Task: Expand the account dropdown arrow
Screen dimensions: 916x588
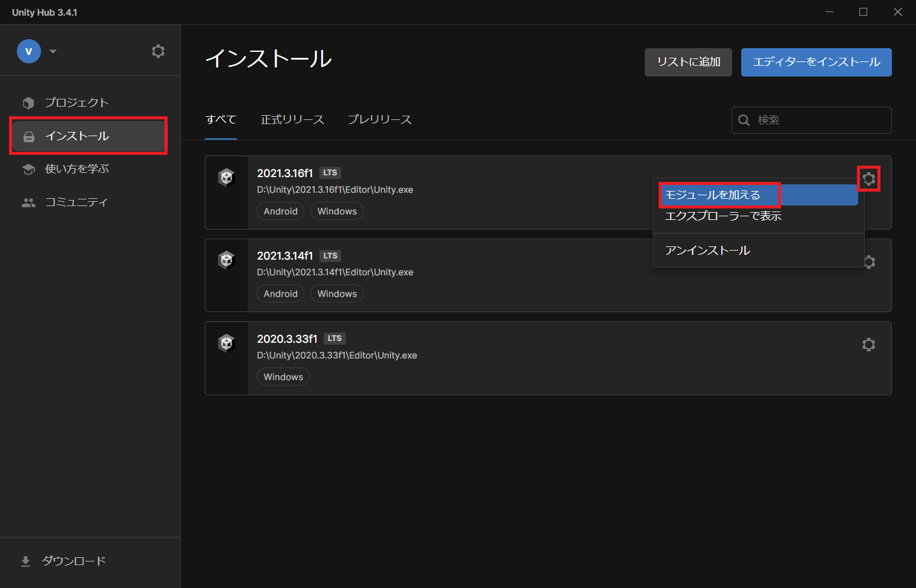Action: point(53,51)
